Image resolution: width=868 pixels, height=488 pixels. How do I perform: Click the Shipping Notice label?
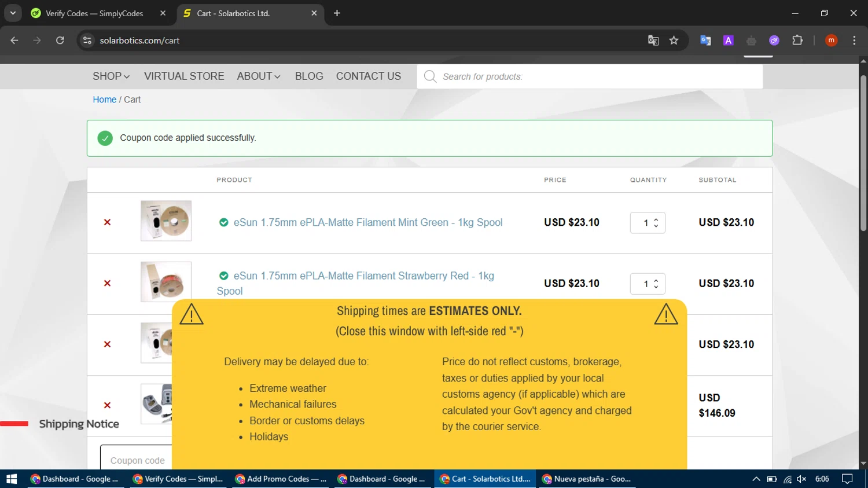(x=79, y=424)
